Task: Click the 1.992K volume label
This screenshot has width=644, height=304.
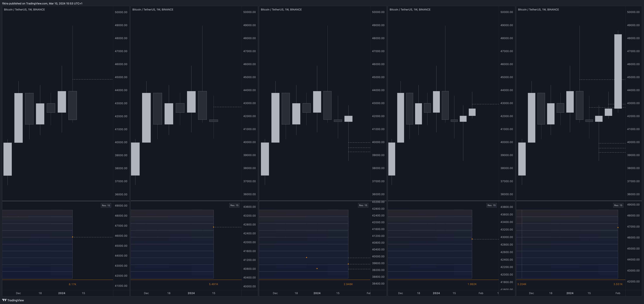Action: click(x=472, y=284)
